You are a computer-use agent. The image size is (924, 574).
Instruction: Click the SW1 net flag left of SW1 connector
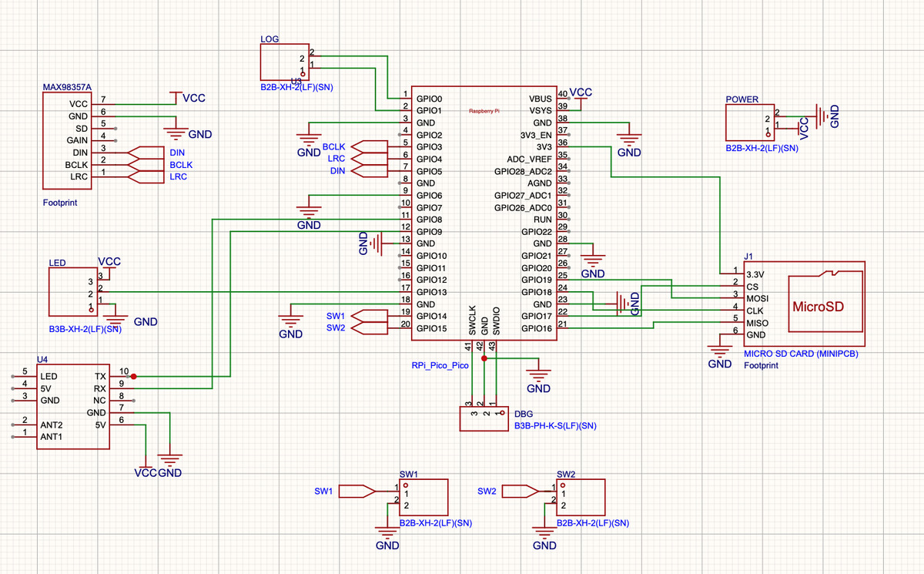coord(357,490)
